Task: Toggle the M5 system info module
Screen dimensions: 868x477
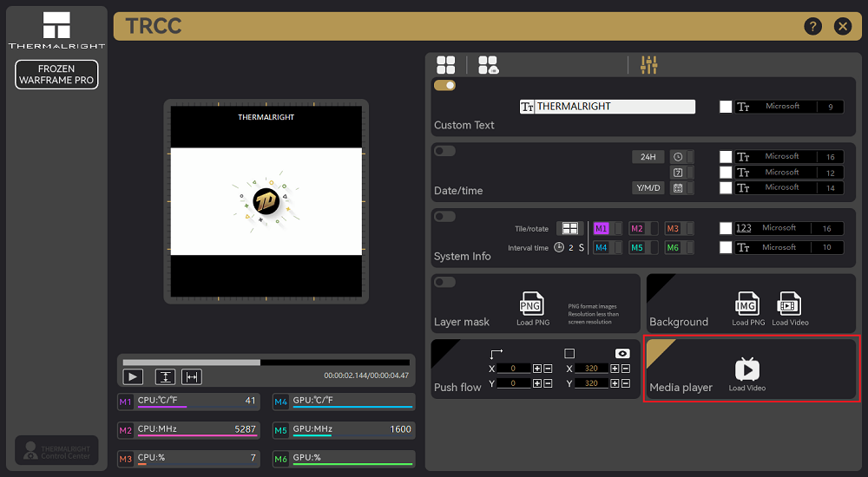Action: (643, 247)
